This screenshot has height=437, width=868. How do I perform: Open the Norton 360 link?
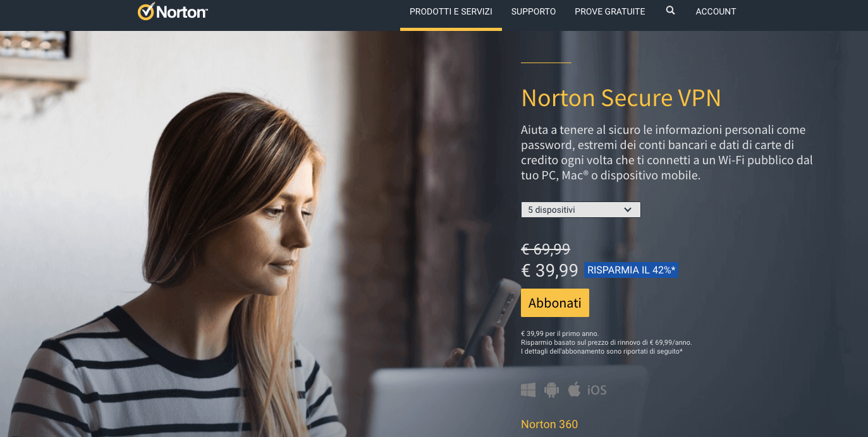(x=549, y=424)
